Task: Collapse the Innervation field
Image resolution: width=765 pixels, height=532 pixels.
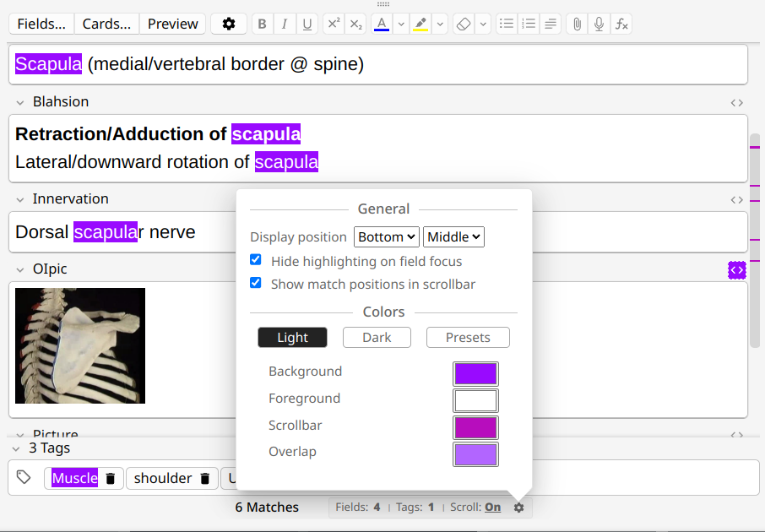Action: click(x=20, y=199)
